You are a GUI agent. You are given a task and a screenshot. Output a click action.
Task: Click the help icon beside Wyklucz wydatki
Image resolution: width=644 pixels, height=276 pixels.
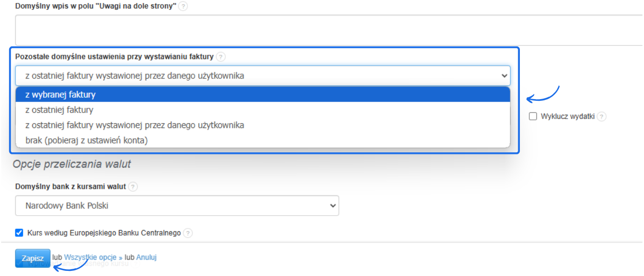click(x=601, y=117)
